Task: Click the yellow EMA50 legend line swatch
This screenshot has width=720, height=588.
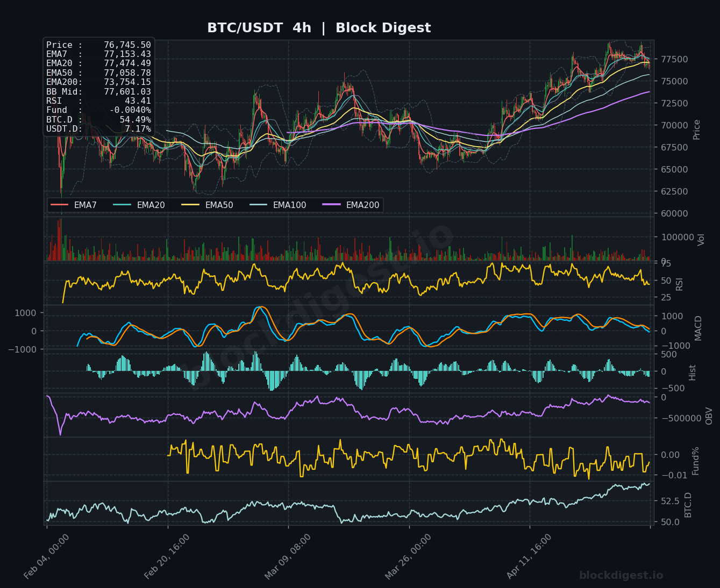Action: 190,205
